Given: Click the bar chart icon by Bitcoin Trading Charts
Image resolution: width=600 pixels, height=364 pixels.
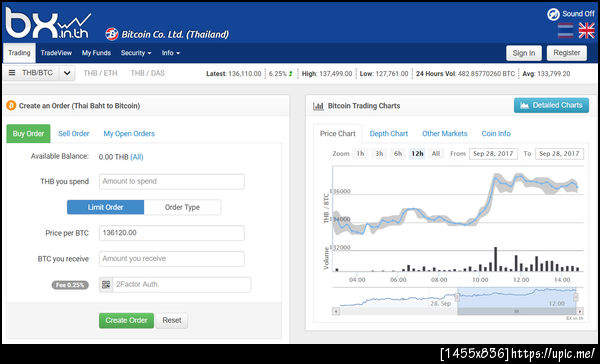Looking at the screenshot, I should coord(318,106).
